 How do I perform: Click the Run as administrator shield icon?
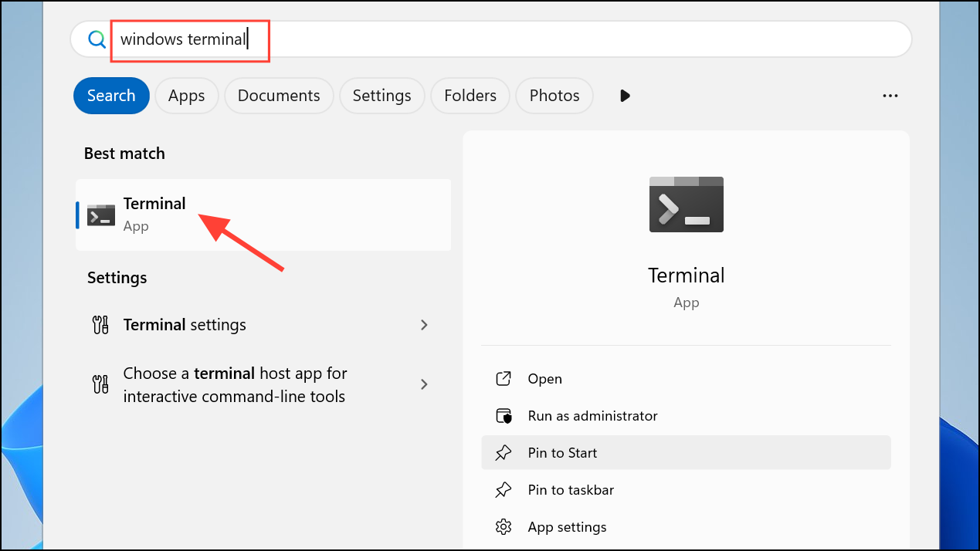504,416
